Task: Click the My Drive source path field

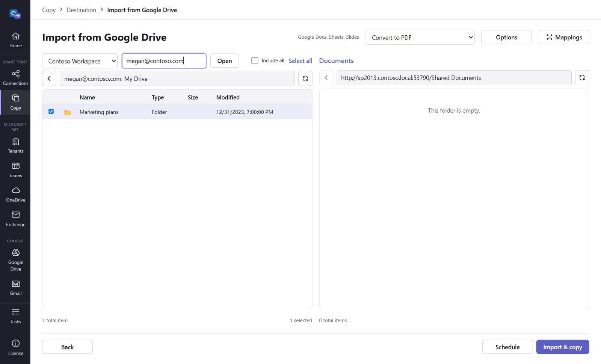Action: click(x=177, y=79)
